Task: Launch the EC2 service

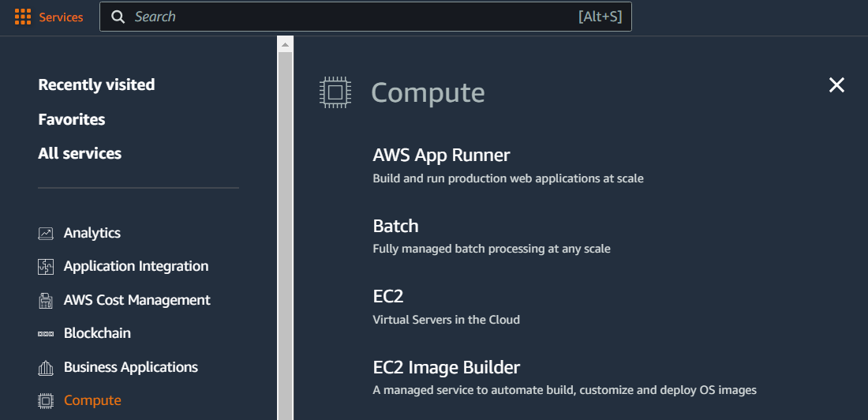Action: tap(388, 296)
